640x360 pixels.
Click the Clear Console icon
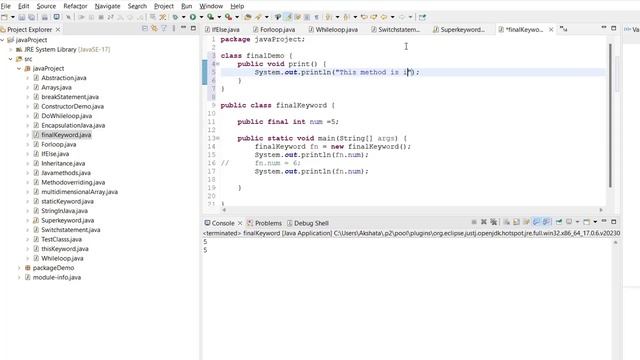point(507,222)
